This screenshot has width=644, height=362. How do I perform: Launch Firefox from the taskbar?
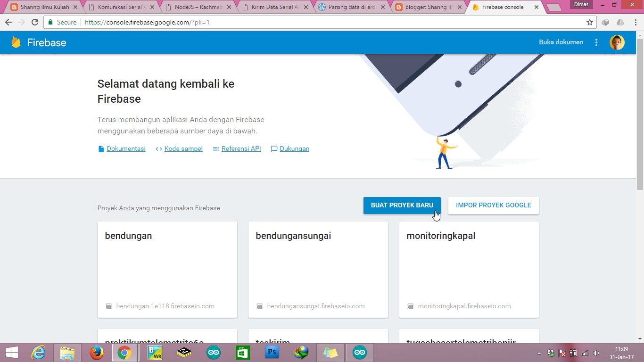click(97, 353)
